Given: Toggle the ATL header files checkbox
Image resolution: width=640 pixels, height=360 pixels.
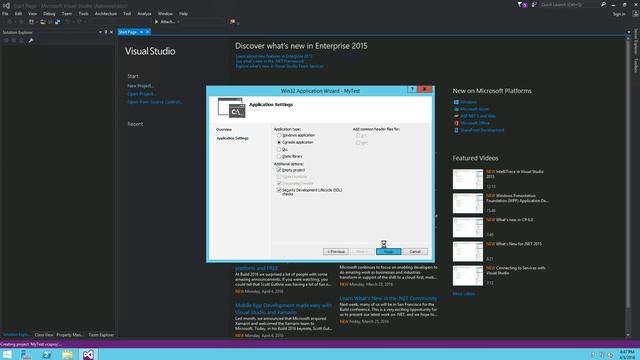Looking at the screenshot, I should point(358,136).
